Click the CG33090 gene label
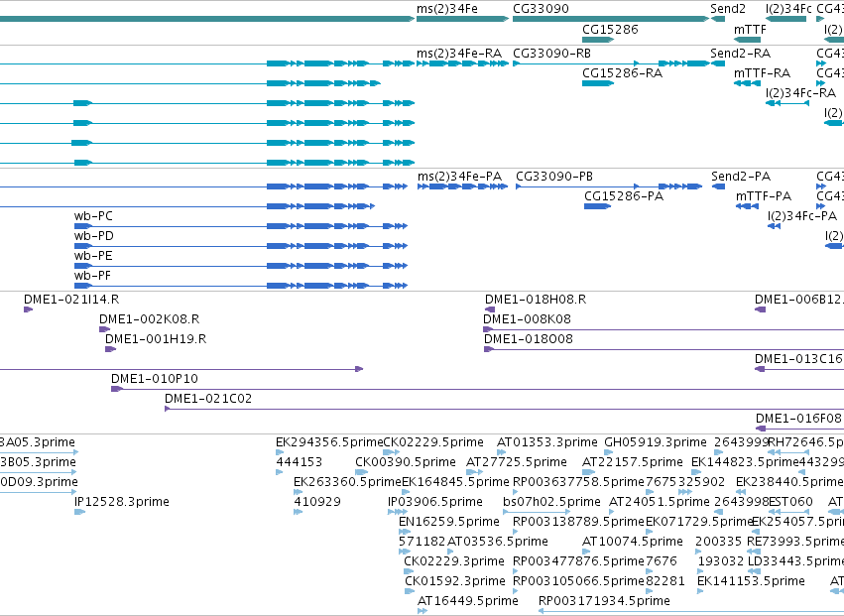Image resolution: width=844 pixels, height=616 pixels. 541,9
